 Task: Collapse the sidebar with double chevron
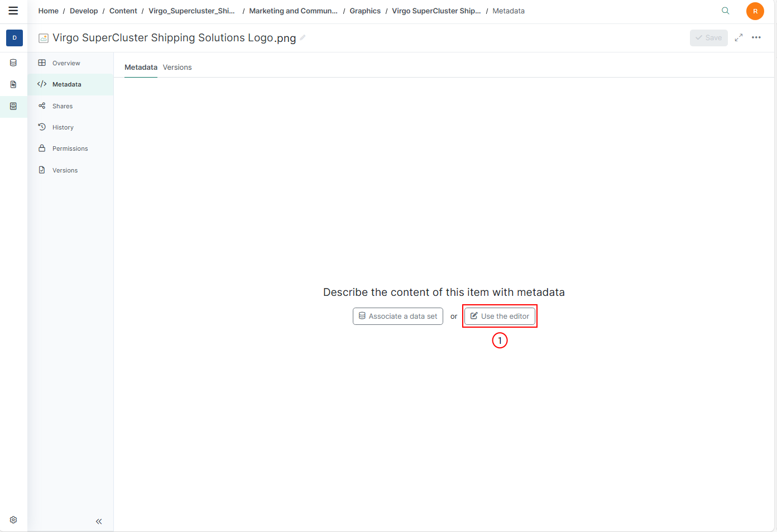99,521
